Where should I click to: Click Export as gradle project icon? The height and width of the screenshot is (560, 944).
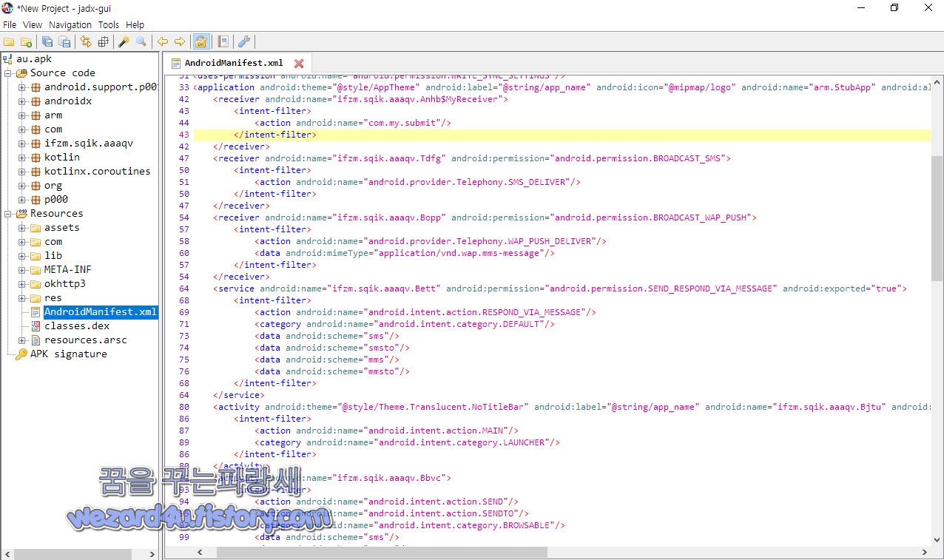point(64,41)
